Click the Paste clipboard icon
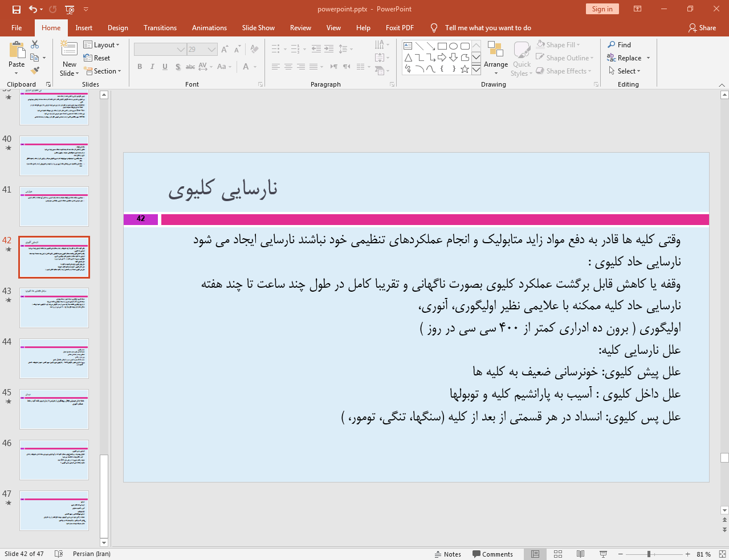Screen dimensions: 729x560 click(17, 51)
